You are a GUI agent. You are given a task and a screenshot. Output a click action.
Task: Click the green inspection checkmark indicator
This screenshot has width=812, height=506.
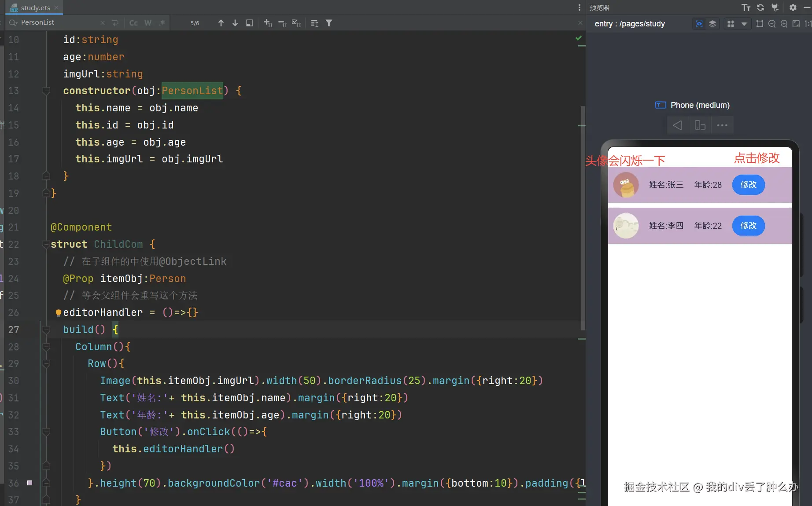click(579, 38)
